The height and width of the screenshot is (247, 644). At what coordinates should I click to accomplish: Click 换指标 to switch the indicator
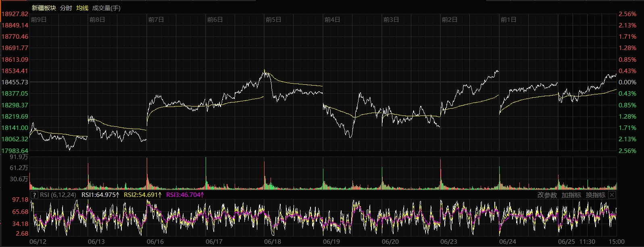tap(596, 195)
